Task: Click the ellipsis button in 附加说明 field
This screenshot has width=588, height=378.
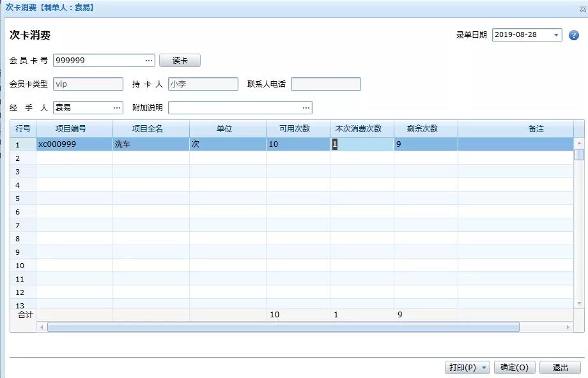Action: click(306, 108)
